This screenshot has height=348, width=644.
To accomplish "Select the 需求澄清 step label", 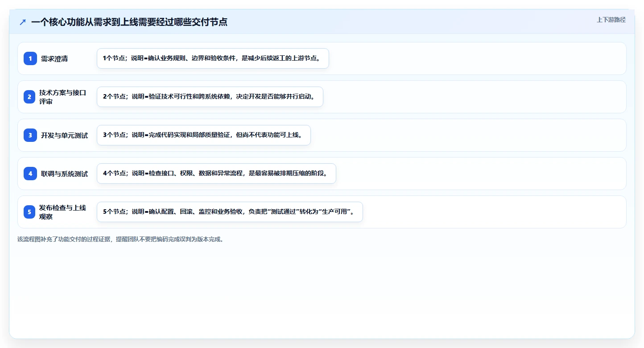I will click(54, 58).
